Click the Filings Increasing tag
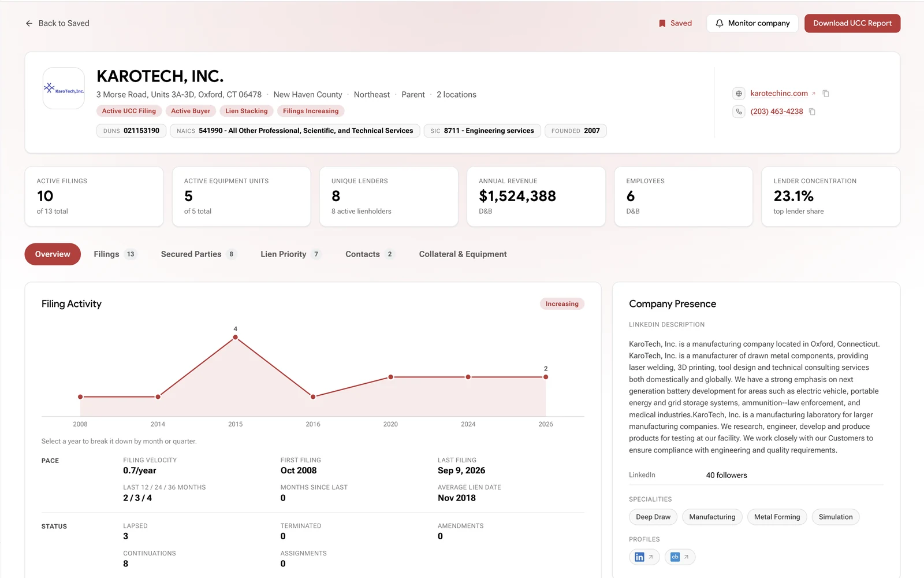This screenshot has height=578, width=924. pyautogui.click(x=311, y=111)
